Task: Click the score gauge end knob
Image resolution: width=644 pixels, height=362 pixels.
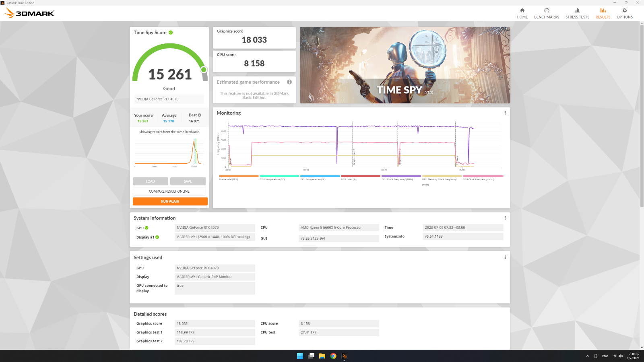Action: click(x=204, y=70)
